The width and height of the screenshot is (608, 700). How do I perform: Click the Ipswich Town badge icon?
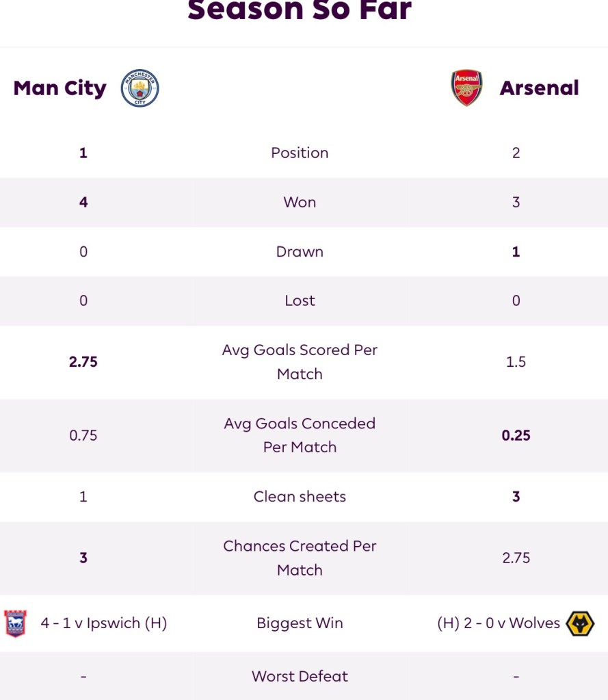pos(15,623)
